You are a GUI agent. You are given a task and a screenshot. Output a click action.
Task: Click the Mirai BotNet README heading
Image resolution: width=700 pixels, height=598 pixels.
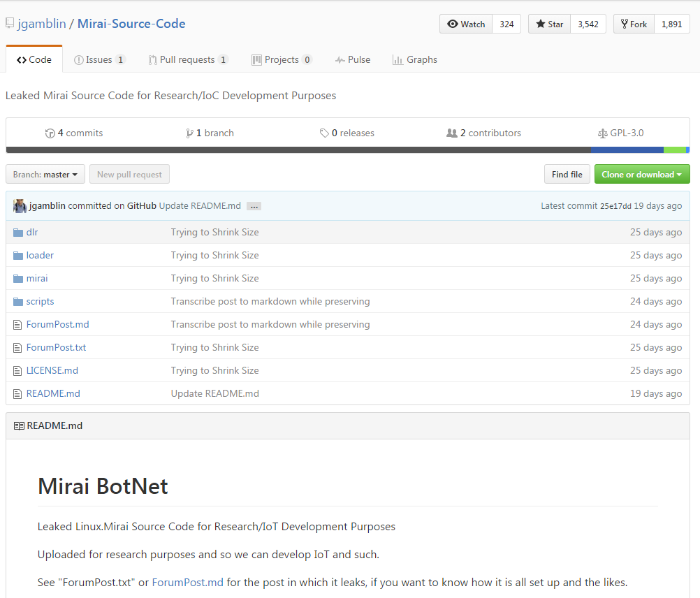pos(103,486)
